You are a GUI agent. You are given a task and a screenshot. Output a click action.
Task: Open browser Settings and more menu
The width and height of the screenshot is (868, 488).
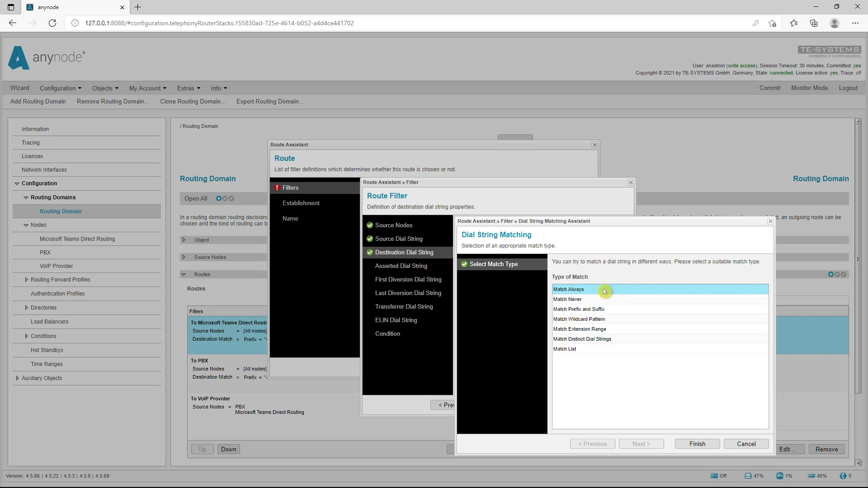[855, 23]
